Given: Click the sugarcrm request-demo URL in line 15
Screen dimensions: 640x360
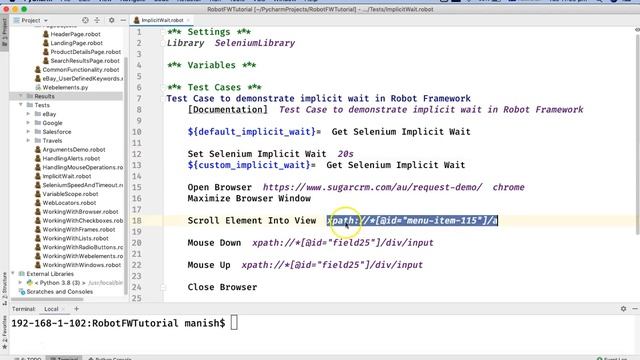Looking at the screenshot, I should (x=372, y=187).
